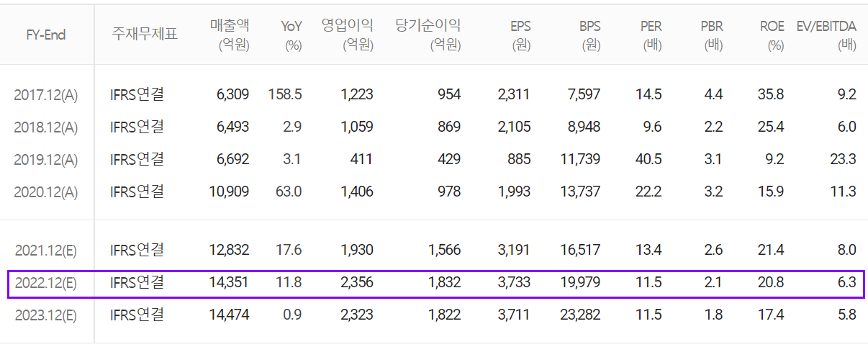This screenshot has width=868, height=347.
Task: Click 2017 BPS value 7,597
Action: (584, 94)
